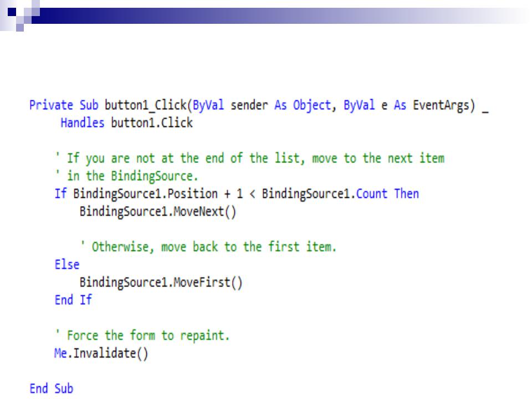Click the "EventArgs" type name
Image resolution: width=532 pixels, height=399 pixels.
(x=441, y=105)
